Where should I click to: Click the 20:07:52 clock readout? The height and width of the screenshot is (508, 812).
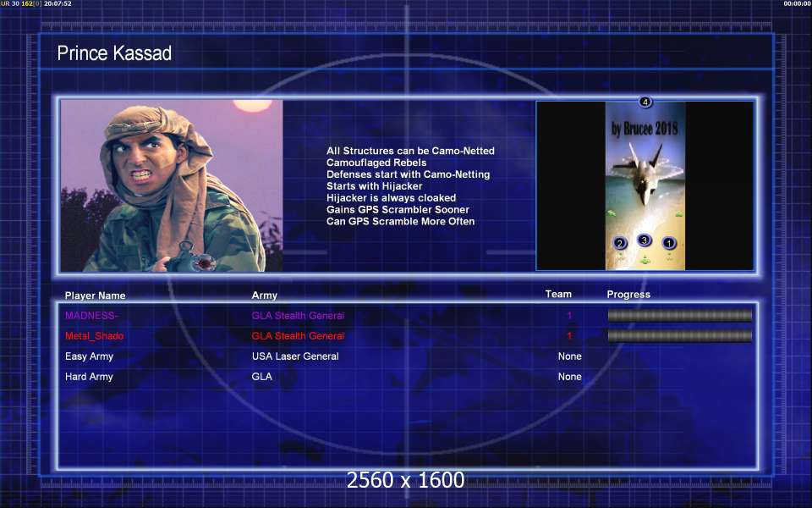58,3
